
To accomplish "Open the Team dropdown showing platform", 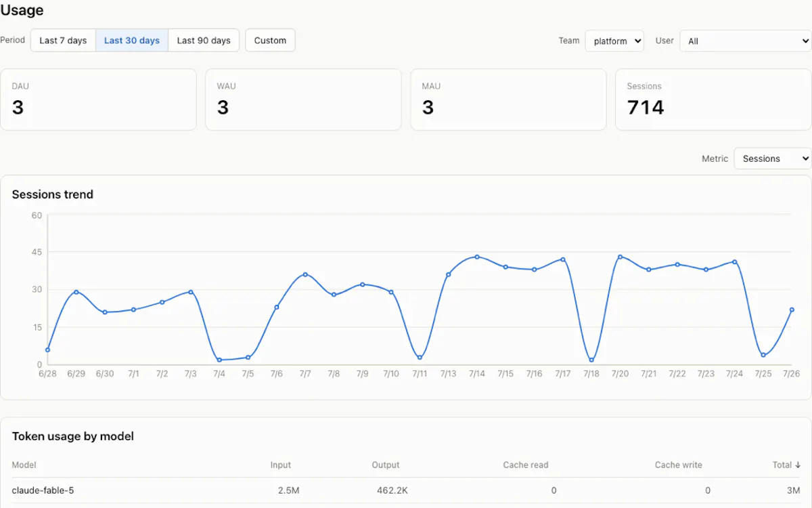I will (614, 41).
